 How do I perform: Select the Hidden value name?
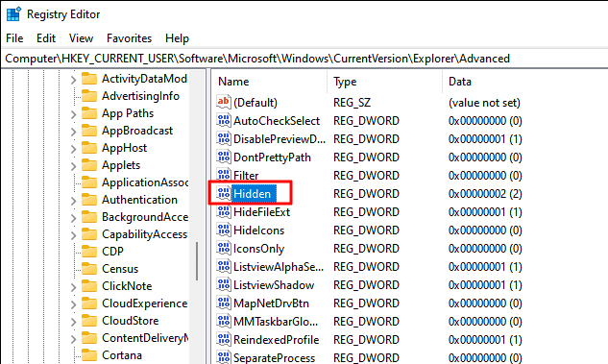(254, 193)
